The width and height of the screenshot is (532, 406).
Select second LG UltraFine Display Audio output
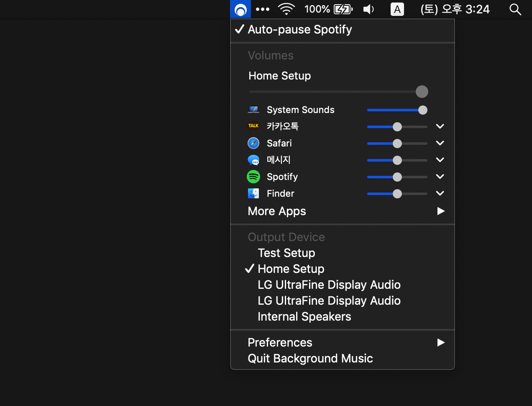pyautogui.click(x=343, y=301)
